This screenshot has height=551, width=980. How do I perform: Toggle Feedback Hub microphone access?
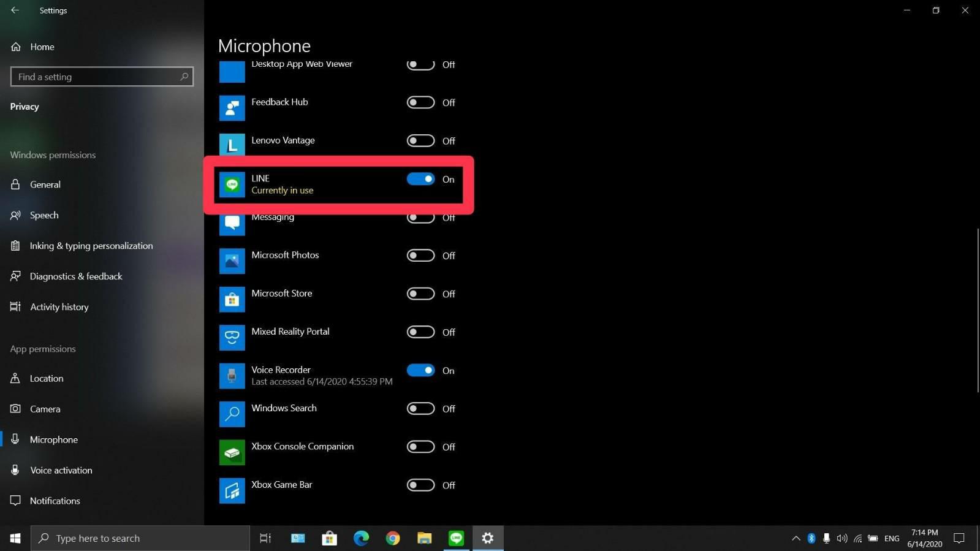coord(420,102)
